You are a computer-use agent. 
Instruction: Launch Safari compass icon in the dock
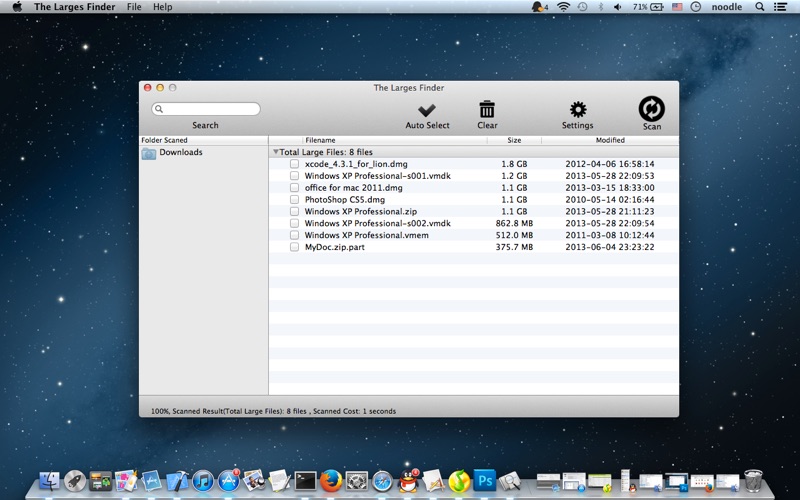click(382, 481)
